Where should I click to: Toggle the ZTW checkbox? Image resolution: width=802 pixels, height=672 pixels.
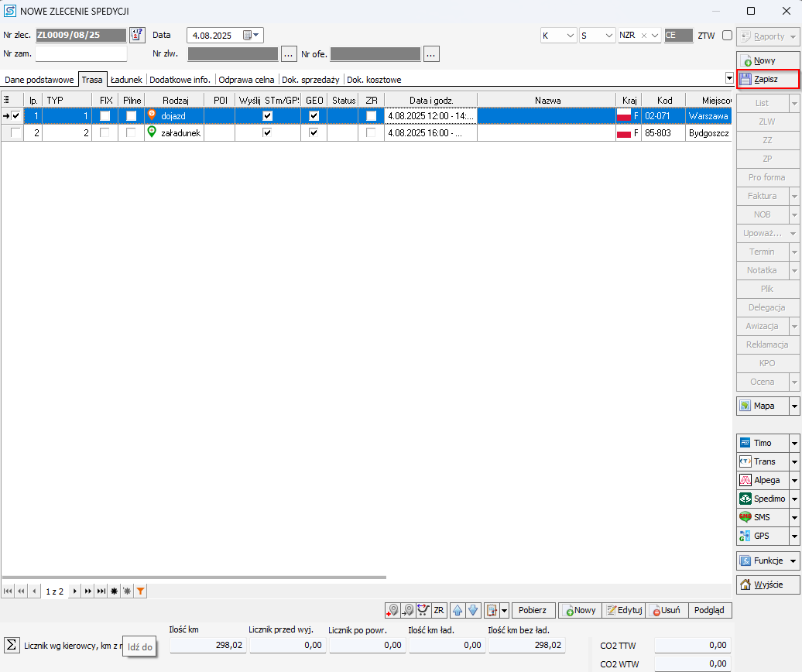(727, 36)
